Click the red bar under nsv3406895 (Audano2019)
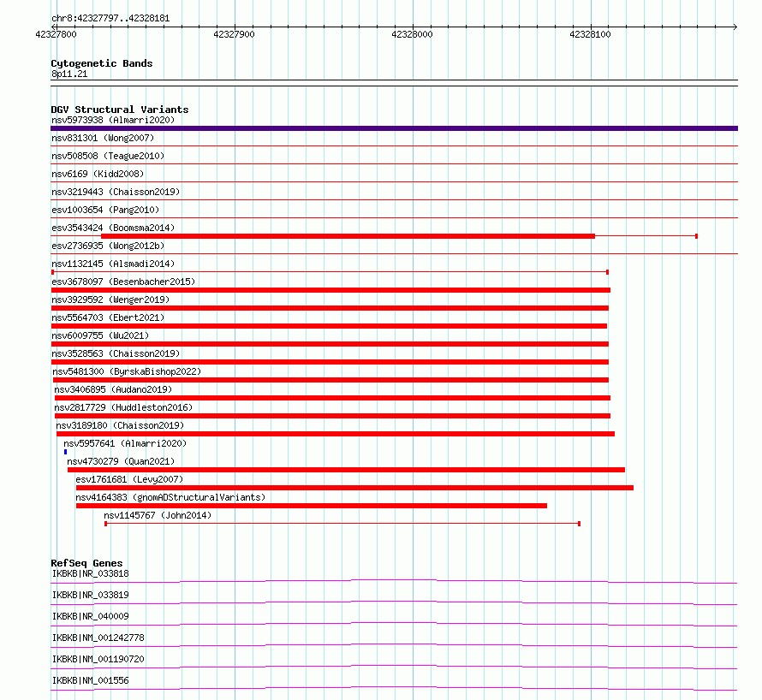Image resolution: width=762 pixels, height=700 pixels. point(332,398)
